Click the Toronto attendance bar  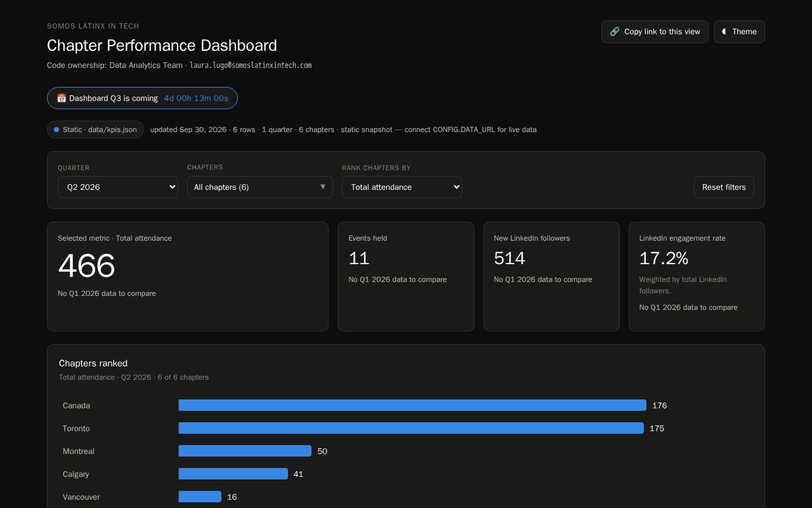pos(411,428)
